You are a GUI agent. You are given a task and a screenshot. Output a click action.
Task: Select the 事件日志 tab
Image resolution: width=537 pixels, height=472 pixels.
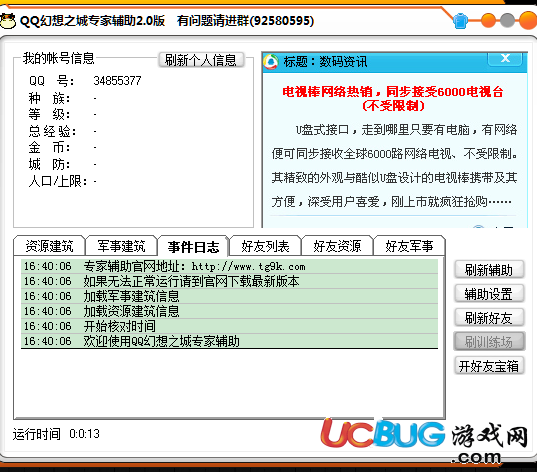[193, 246]
